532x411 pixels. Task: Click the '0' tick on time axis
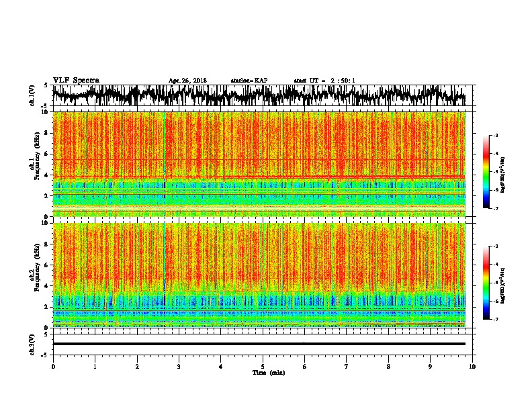(53, 367)
